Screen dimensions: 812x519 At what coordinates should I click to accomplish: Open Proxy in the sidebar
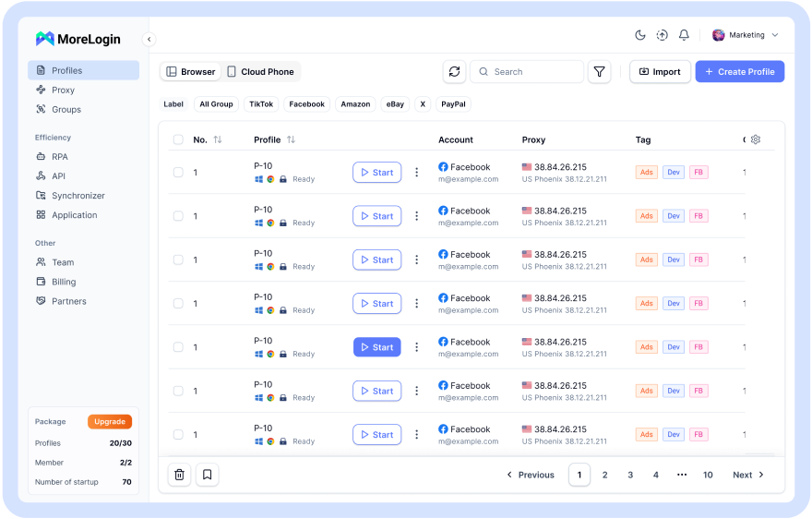pos(63,91)
